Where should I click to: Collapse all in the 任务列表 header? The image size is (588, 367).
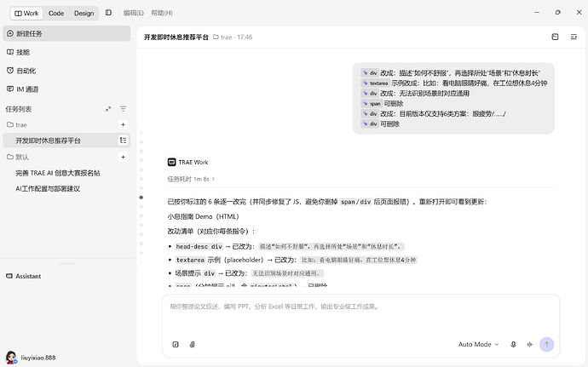coord(108,109)
